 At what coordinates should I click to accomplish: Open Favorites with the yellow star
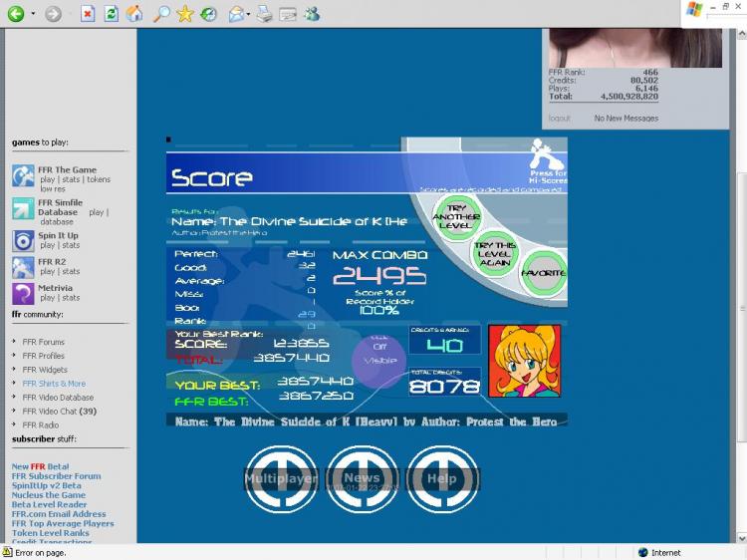coord(185,13)
